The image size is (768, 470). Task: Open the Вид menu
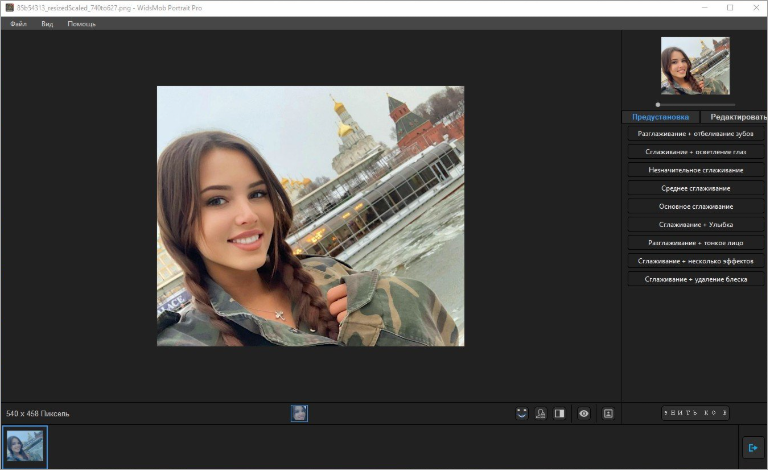[x=47, y=24]
